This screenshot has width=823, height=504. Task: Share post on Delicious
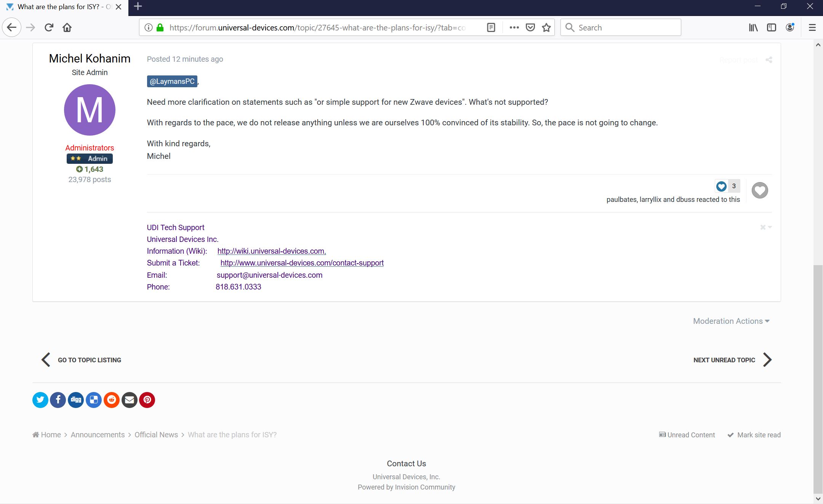94,400
